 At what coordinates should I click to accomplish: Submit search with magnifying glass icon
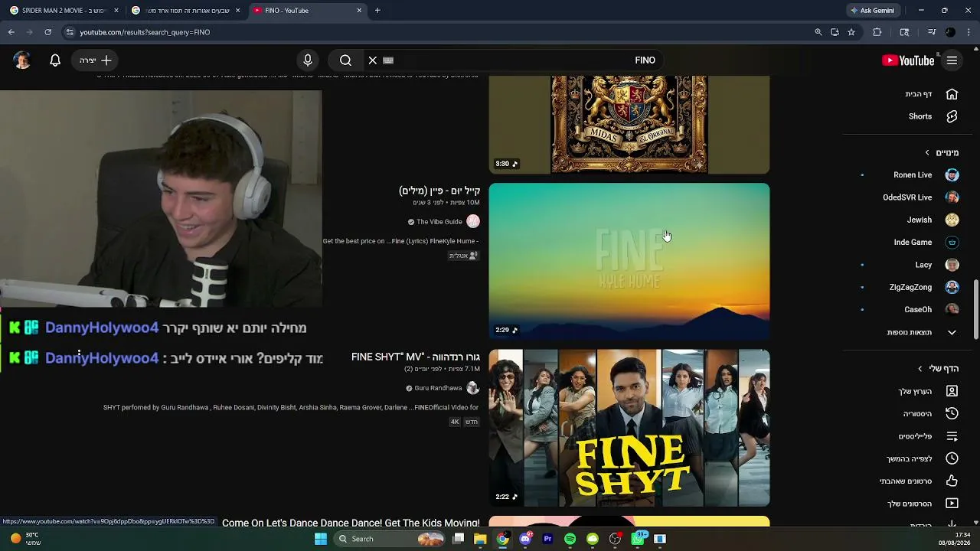coord(345,60)
